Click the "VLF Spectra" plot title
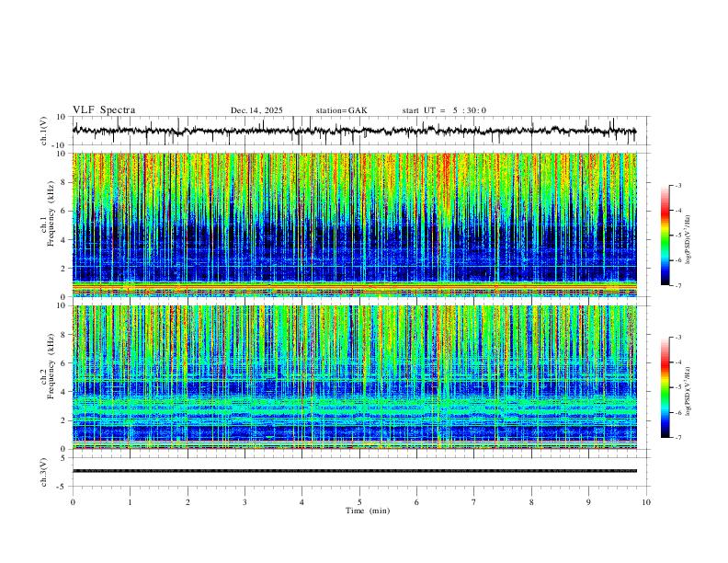The height and width of the screenshot is (563, 728). (104, 110)
